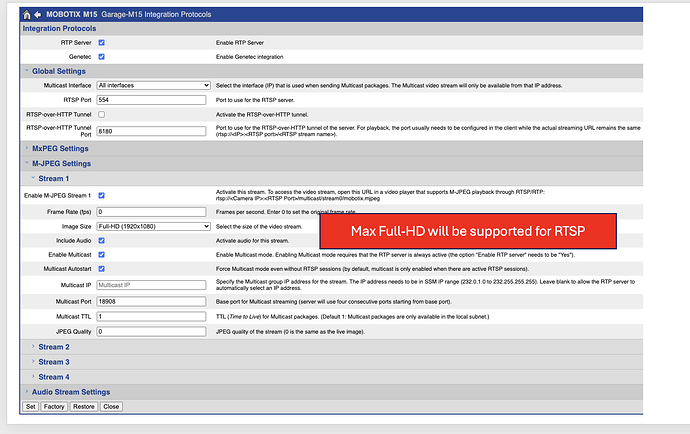Click the Integration Protocols heading

(59, 29)
